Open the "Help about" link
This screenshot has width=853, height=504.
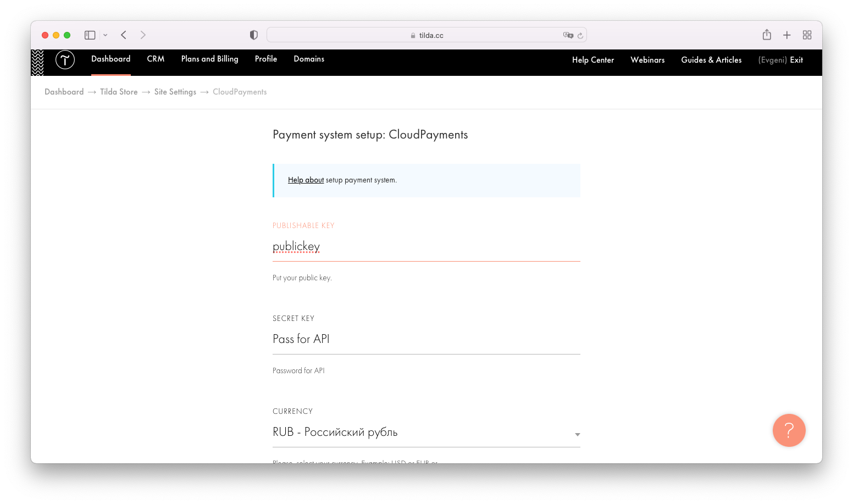(306, 180)
